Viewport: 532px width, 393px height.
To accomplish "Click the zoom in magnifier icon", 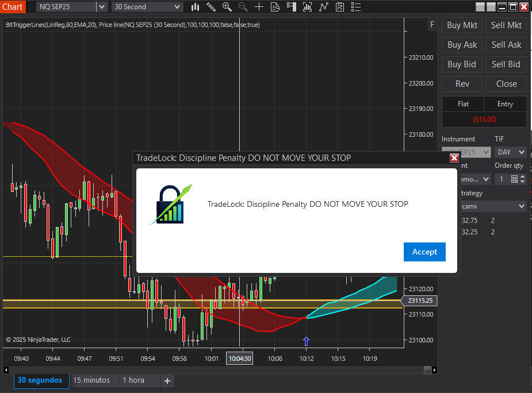I will pos(227,7).
